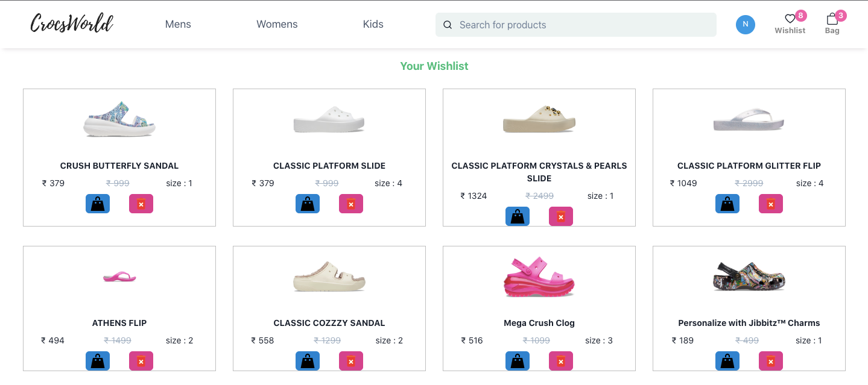Screen dimensions: 868x385
Task: Open the Womens menu
Action: (x=277, y=24)
